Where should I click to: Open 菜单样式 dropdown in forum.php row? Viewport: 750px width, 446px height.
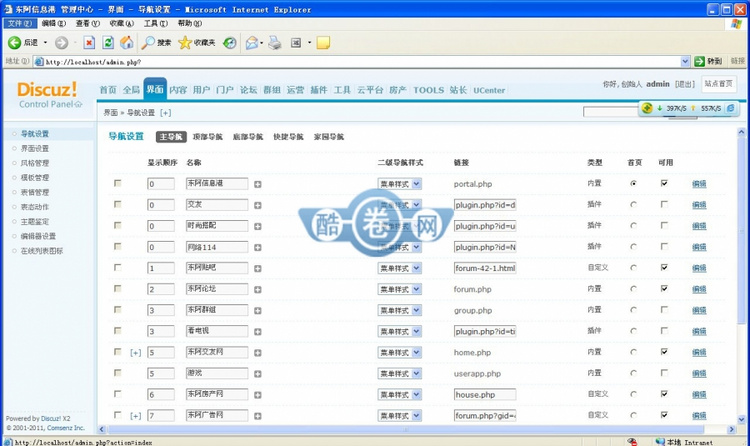(x=399, y=289)
